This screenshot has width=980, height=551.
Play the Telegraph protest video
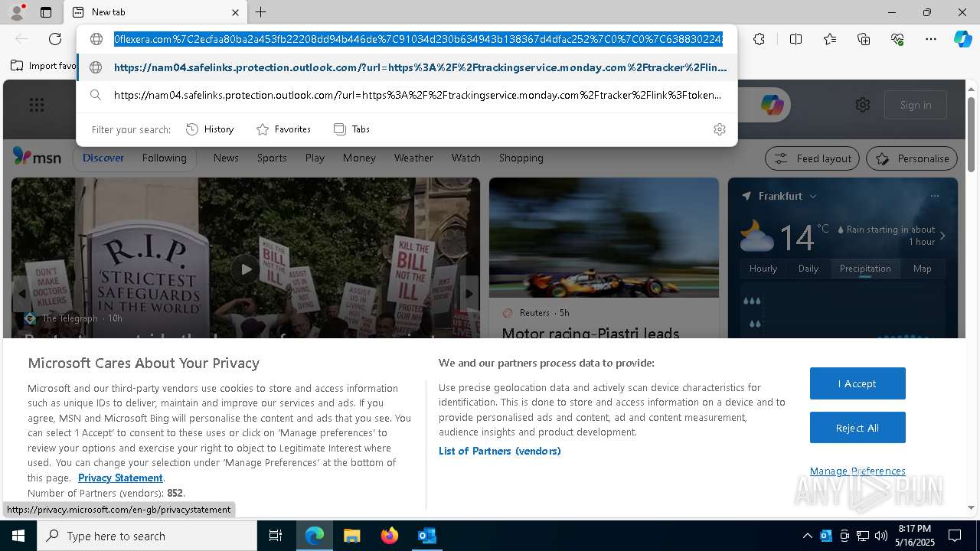coord(246,269)
